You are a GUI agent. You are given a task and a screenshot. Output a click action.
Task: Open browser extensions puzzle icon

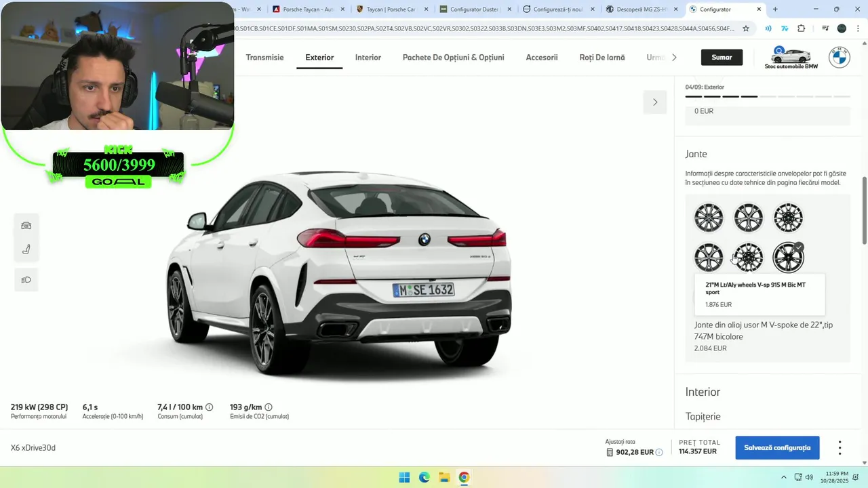[x=802, y=28]
